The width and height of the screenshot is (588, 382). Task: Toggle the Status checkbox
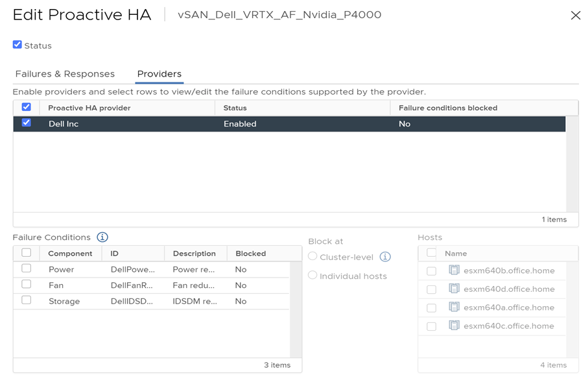click(x=18, y=45)
